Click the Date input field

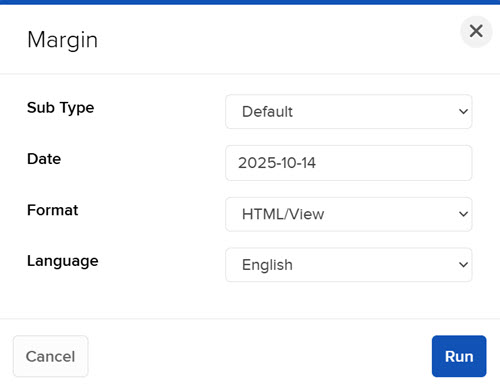click(x=349, y=163)
